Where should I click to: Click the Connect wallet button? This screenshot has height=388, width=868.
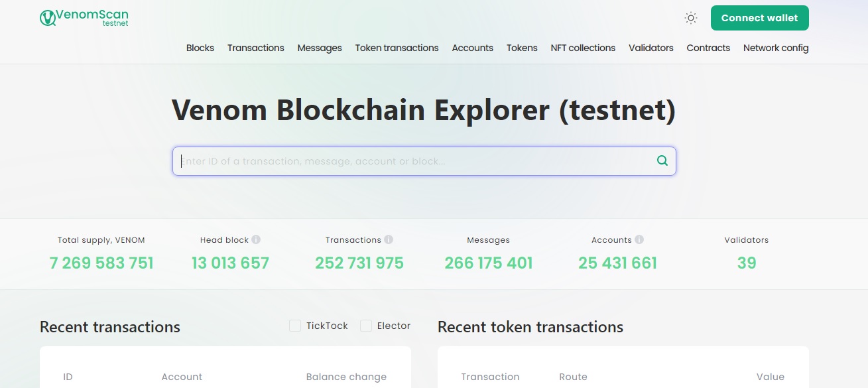(760, 18)
